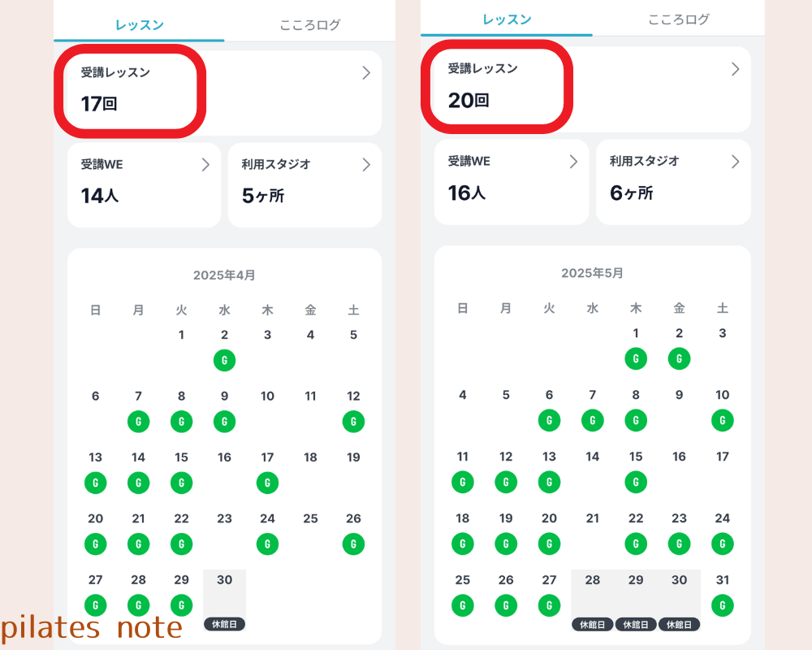Click green G icon on May 23
The height and width of the screenshot is (650, 812).
(679, 544)
